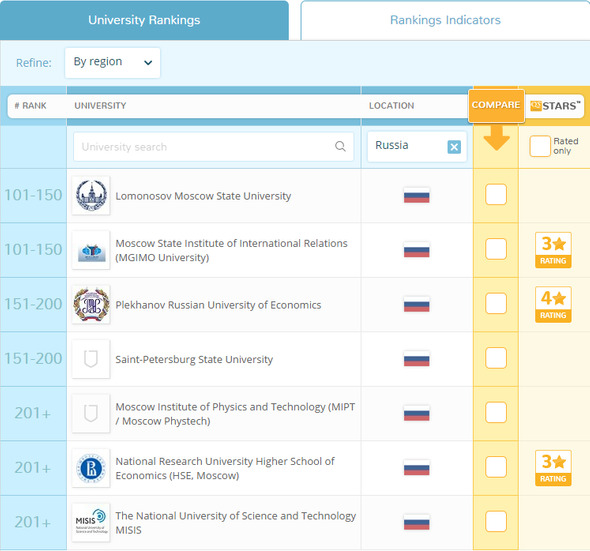Viewport: 590px width, 551px height.
Task: Open the Russia location filter field
Action: 417,146
